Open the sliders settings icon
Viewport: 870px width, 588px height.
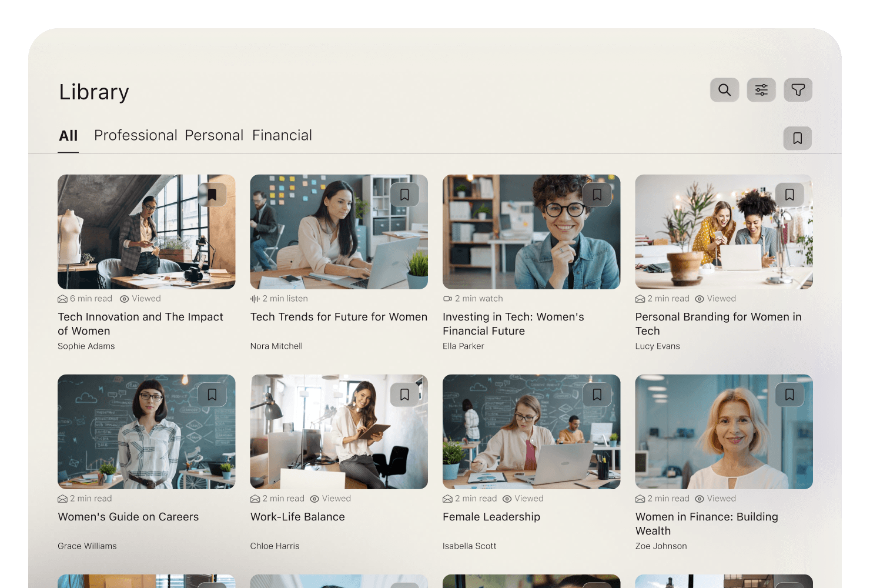pos(761,90)
